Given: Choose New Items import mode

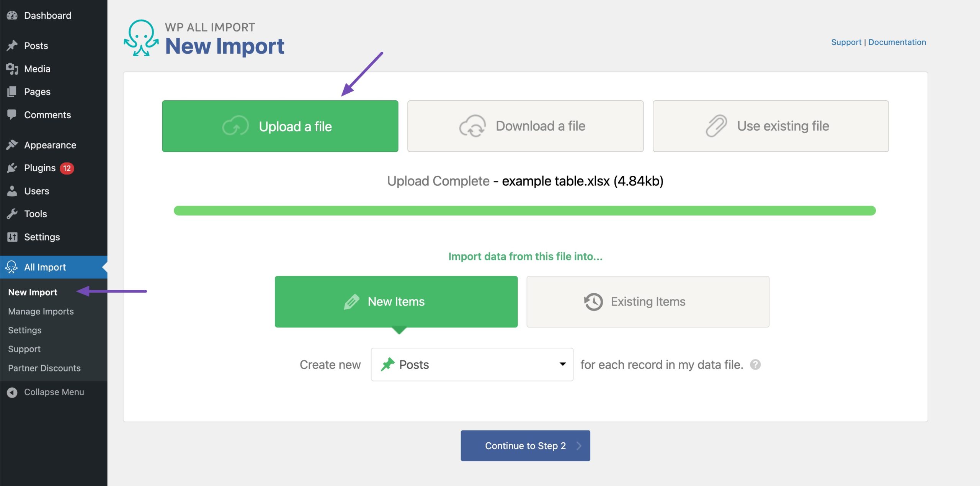Looking at the screenshot, I should (396, 302).
